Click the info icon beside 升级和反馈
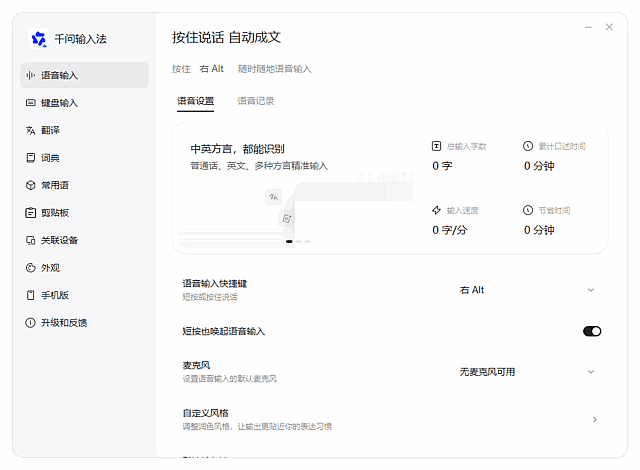Image resolution: width=640 pixels, height=470 pixels. click(31, 323)
